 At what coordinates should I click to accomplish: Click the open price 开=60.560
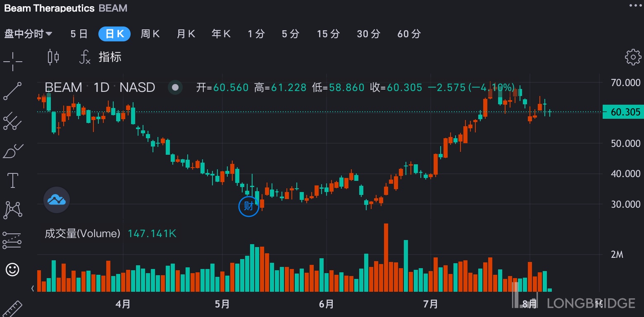pos(222,87)
